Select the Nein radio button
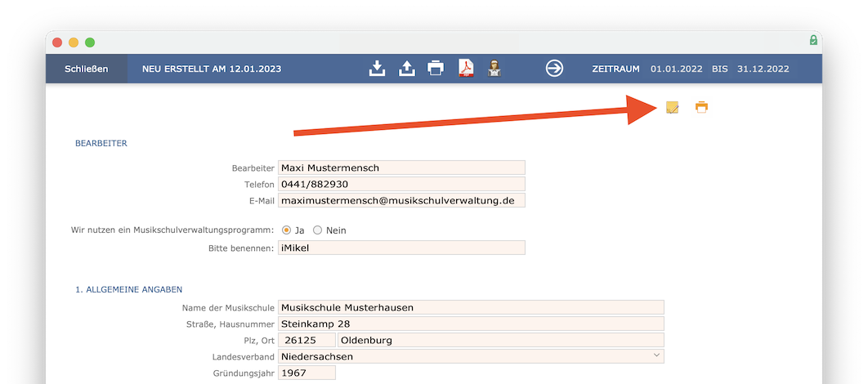 point(318,230)
